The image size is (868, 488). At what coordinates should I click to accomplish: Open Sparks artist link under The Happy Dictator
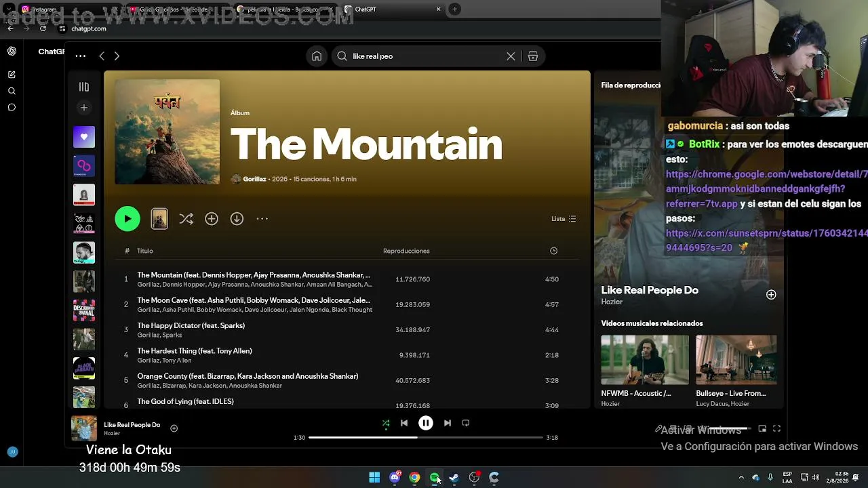172,335
